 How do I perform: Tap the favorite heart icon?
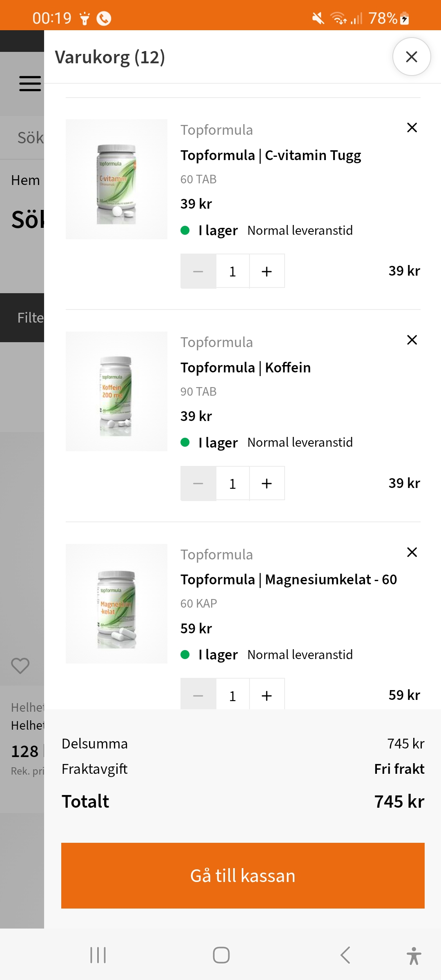(x=20, y=666)
